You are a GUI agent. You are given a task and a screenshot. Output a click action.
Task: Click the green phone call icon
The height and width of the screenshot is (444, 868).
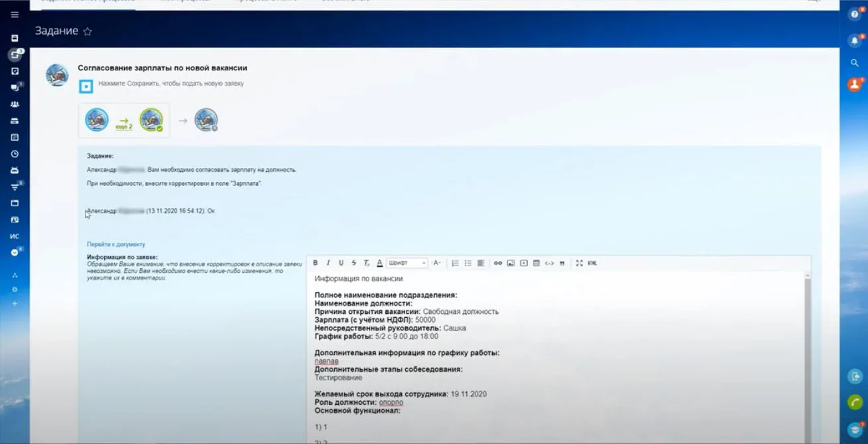pyautogui.click(x=855, y=402)
